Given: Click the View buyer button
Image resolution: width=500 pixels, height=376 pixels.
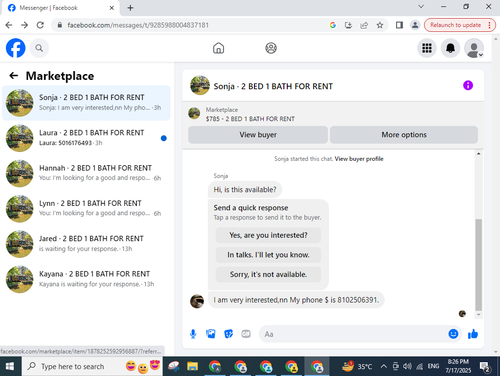Looking at the screenshot, I should click(x=258, y=135).
